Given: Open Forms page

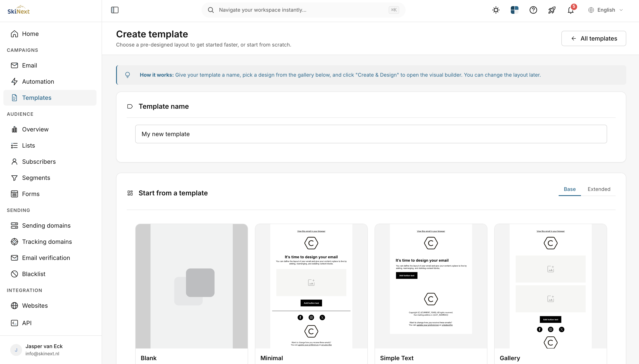Looking at the screenshot, I should (x=50, y=194).
